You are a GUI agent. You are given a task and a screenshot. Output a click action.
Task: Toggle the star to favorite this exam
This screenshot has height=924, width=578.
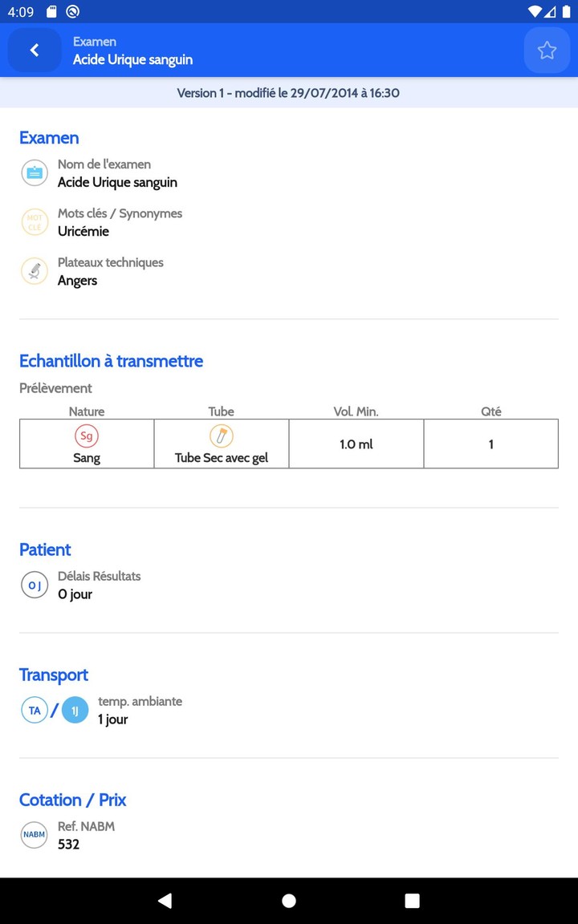[547, 50]
